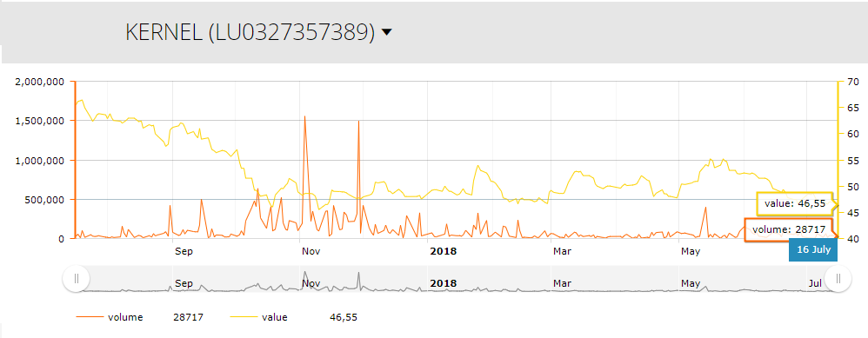
Task: Click the value: 46,55 tooltip label
Action: tap(795, 203)
